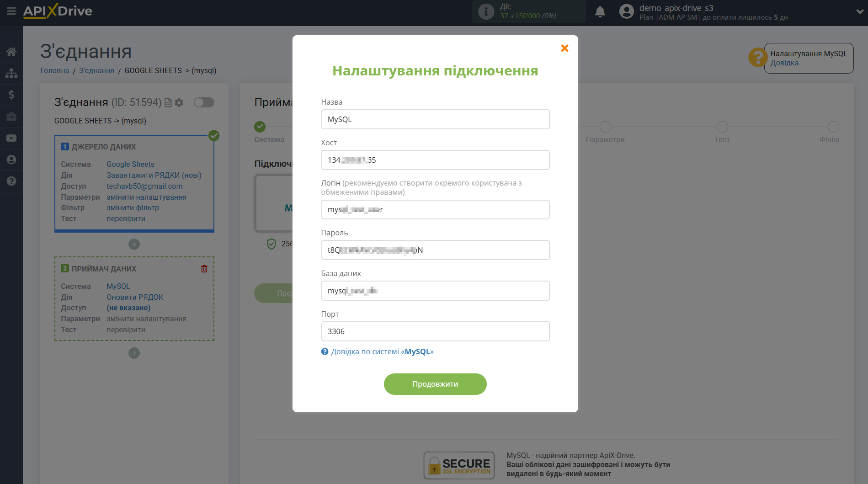Open the user profile sidebar icon

coord(11,160)
